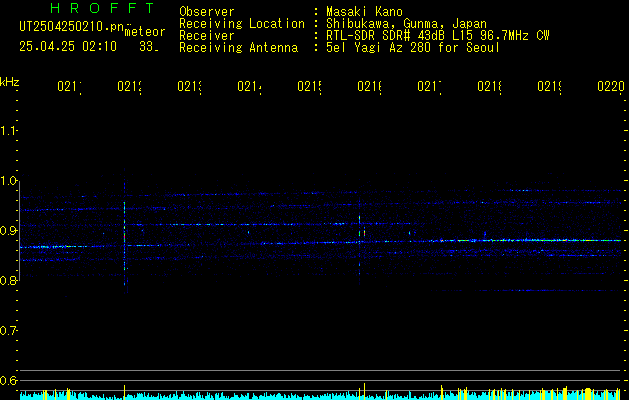The image size is (629, 400).
Task: Click the 0.7 frequency axis label
Action: coord(8,331)
